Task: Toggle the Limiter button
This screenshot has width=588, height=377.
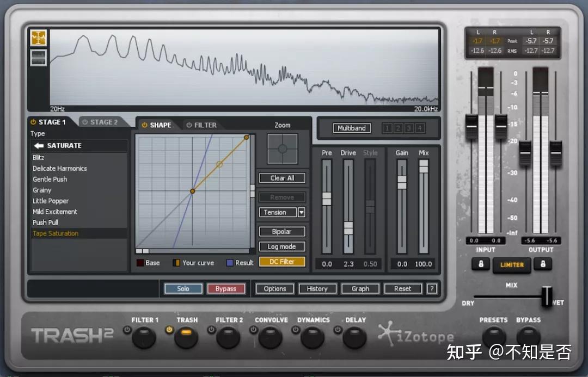Action: 512,265
